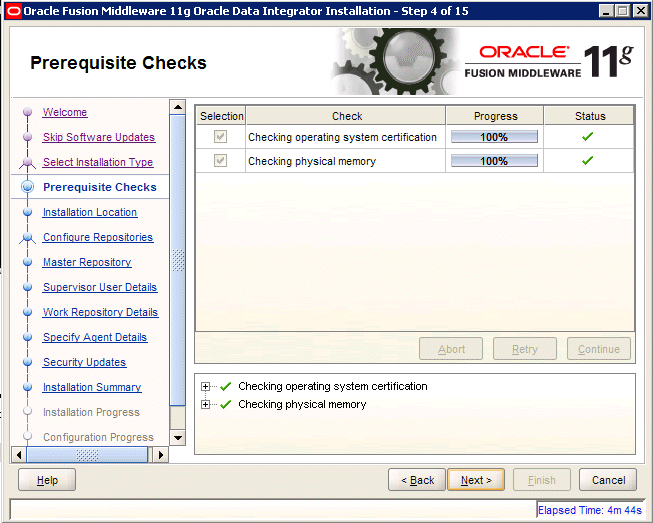Expand the physical memory result node
The image size is (653, 523).
(205, 404)
